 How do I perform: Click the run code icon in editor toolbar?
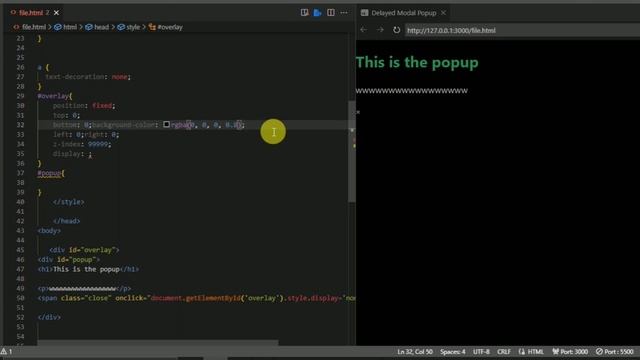click(x=318, y=13)
